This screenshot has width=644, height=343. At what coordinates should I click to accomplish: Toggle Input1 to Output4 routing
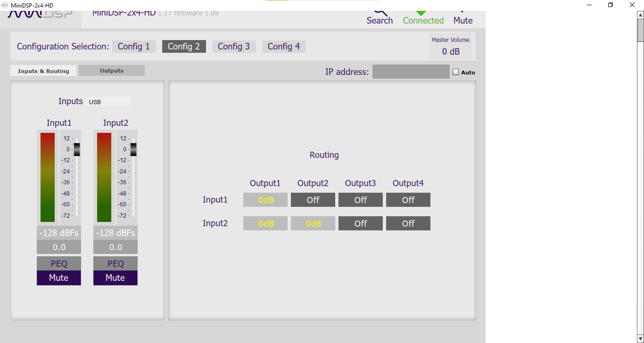click(x=408, y=200)
